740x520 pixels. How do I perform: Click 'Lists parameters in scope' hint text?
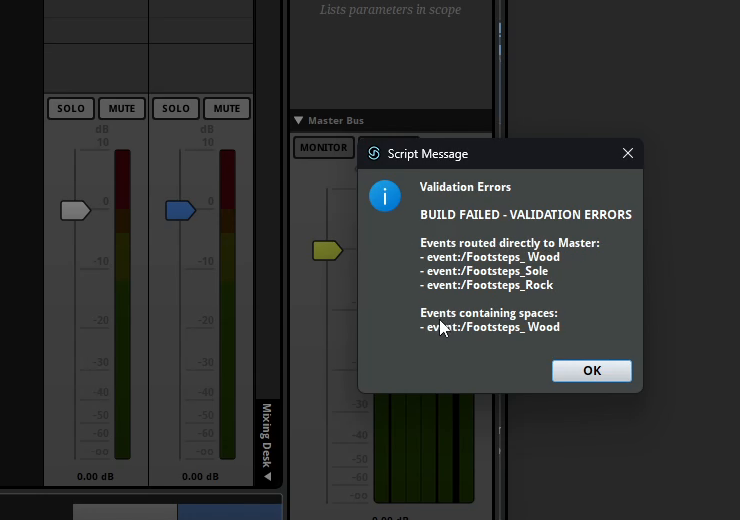click(x=390, y=10)
